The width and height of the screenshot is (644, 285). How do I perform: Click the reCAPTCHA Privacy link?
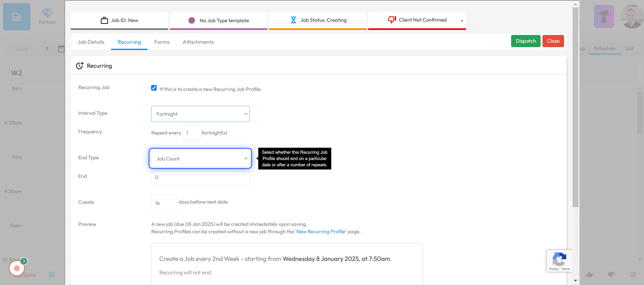coord(554,269)
